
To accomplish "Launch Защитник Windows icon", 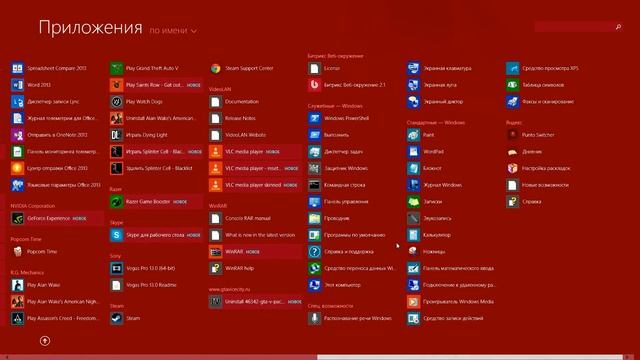I will pyautogui.click(x=315, y=168).
